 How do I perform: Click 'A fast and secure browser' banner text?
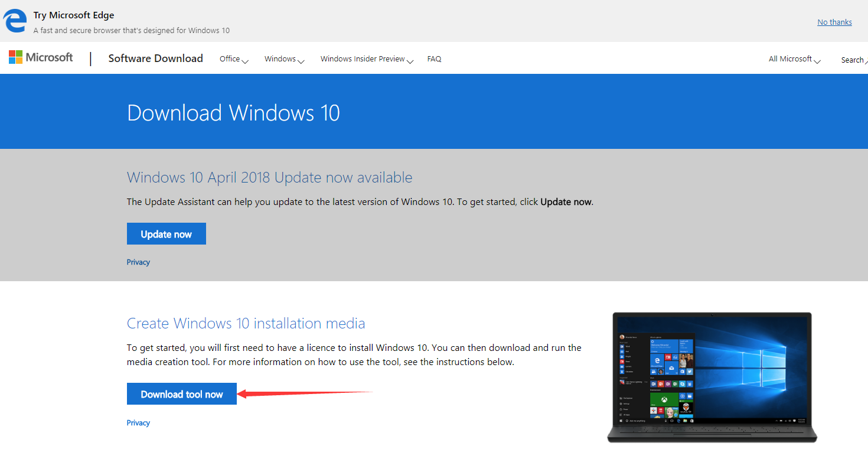(x=132, y=30)
